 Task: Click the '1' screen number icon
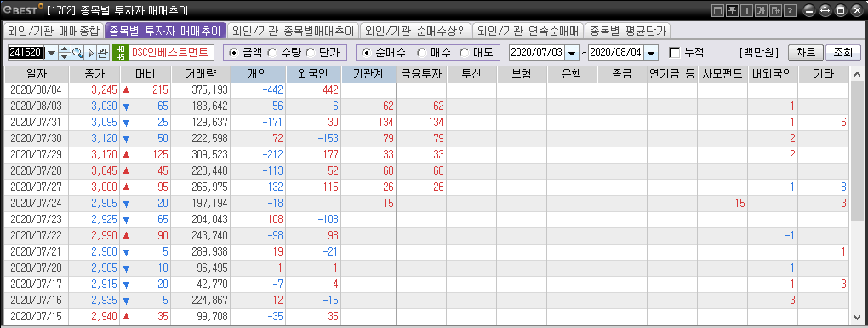pyautogui.click(x=746, y=10)
